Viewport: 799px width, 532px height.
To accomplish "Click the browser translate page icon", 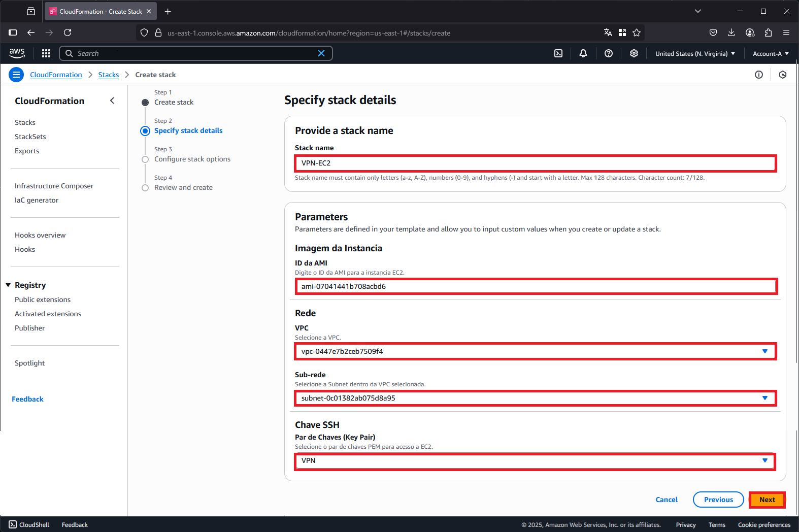I will click(x=608, y=32).
